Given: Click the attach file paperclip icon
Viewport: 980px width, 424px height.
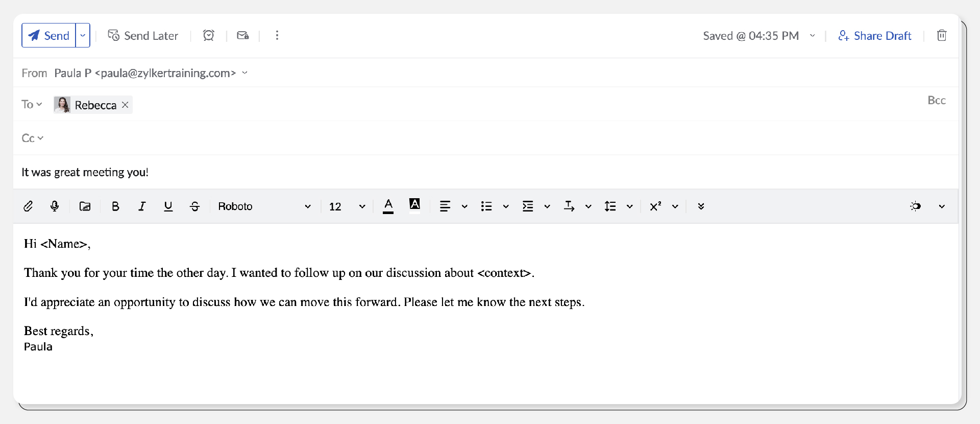Looking at the screenshot, I should tap(29, 206).
